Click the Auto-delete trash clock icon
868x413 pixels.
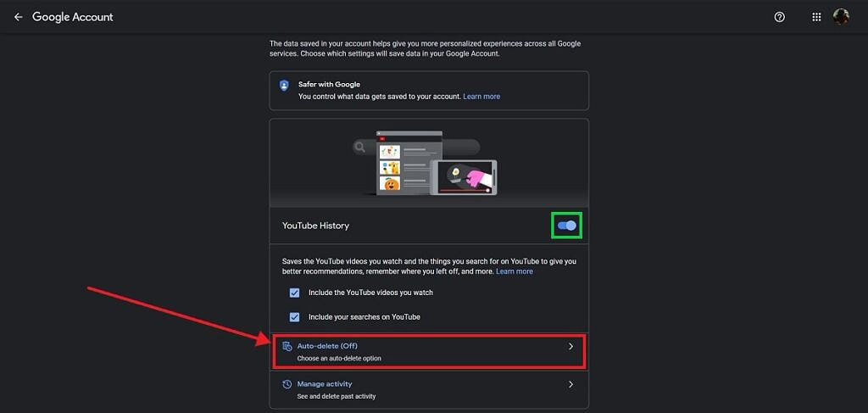pos(287,346)
